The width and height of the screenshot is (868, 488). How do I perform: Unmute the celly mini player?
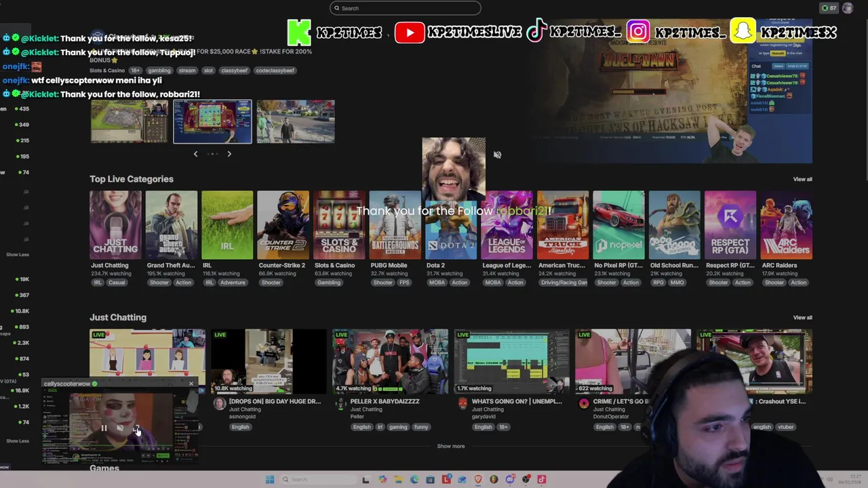pos(120,428)
